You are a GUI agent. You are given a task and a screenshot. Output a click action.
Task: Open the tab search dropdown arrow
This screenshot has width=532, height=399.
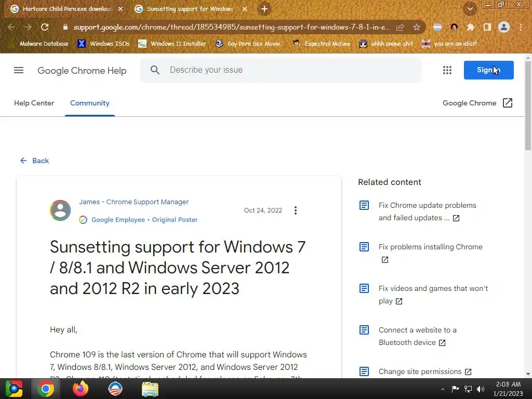click(470, 9)
